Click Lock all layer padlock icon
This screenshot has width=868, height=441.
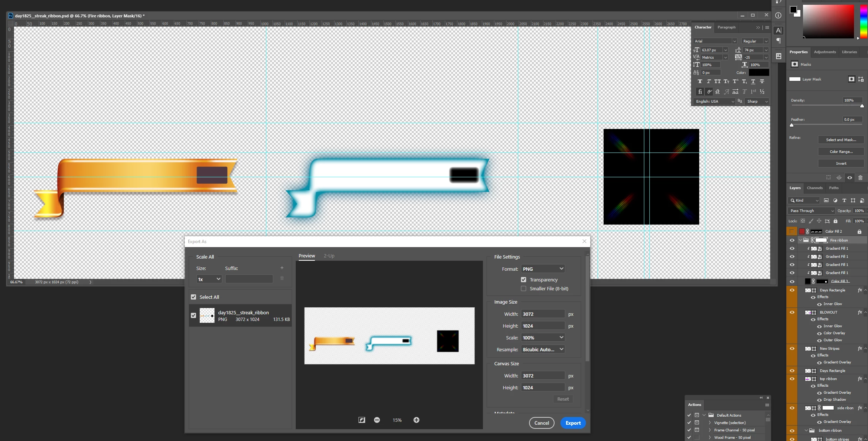tap(836, 221)
